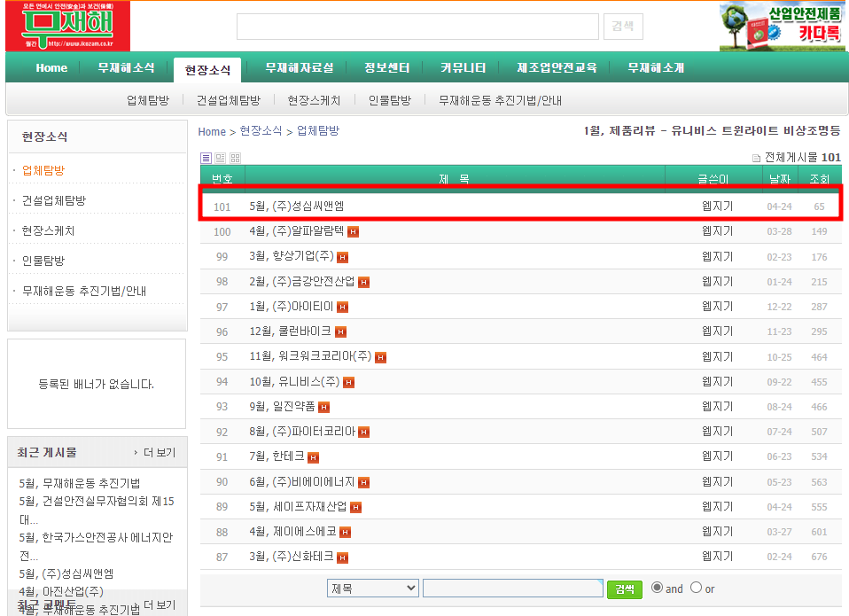Click the 날짜 column header
This screenshot has height=616, width=849.
tap(780, 179)
